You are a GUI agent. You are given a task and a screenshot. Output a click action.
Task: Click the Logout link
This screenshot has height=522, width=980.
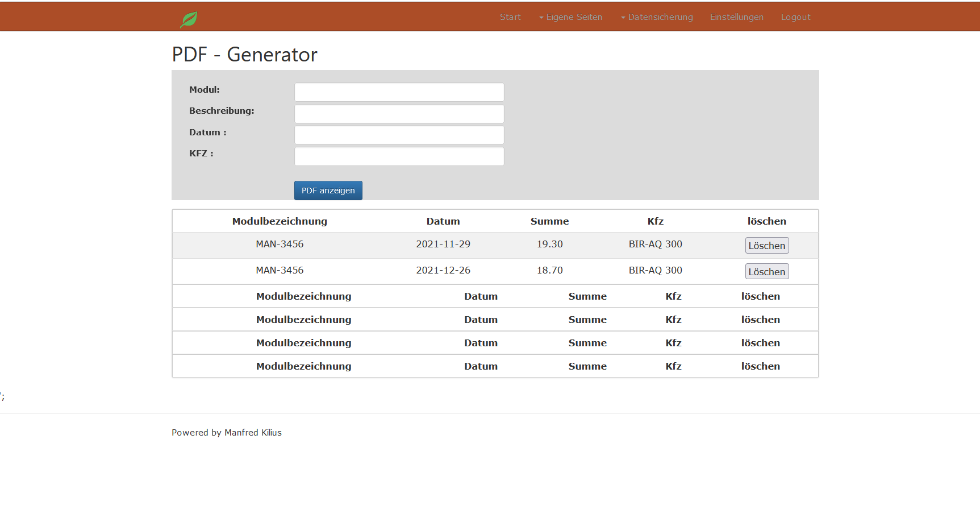(795, 17)
